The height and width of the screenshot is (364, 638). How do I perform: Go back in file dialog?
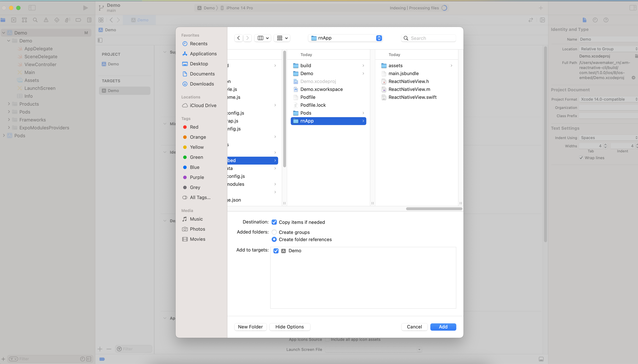pos(239,38)
